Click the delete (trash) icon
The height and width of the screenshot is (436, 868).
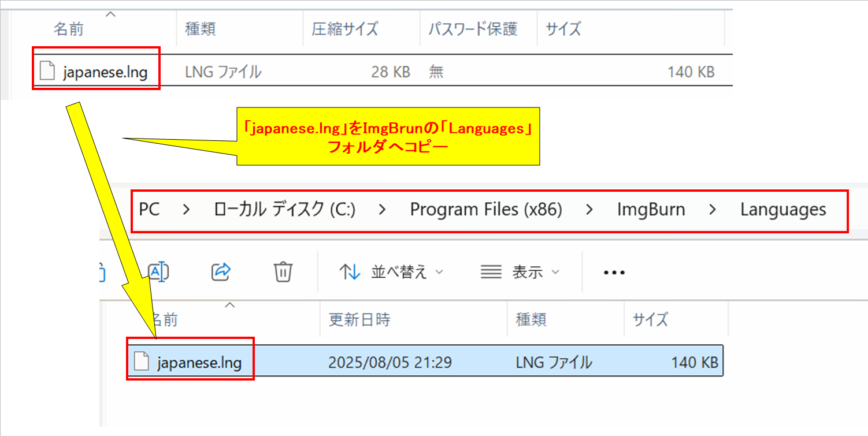pos(283,271)
